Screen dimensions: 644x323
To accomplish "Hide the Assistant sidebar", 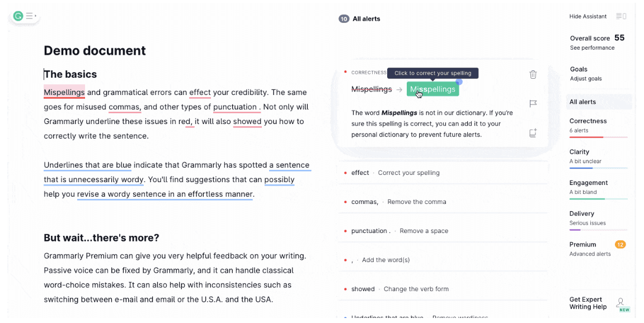I will 587,16.
